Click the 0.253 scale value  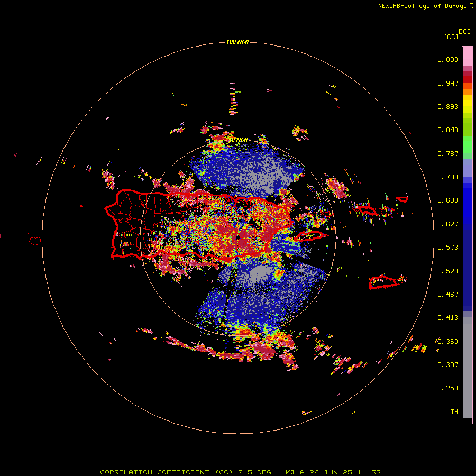[448, 388]
